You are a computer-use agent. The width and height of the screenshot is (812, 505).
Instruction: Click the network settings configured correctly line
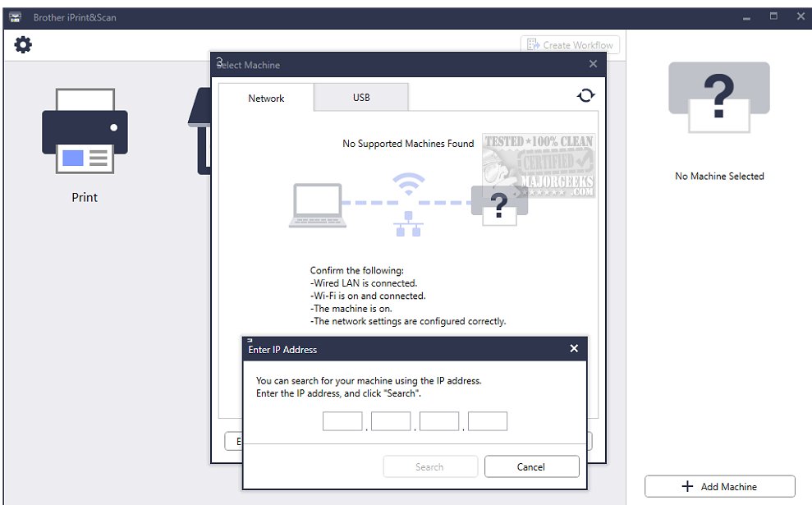(408, 321)
